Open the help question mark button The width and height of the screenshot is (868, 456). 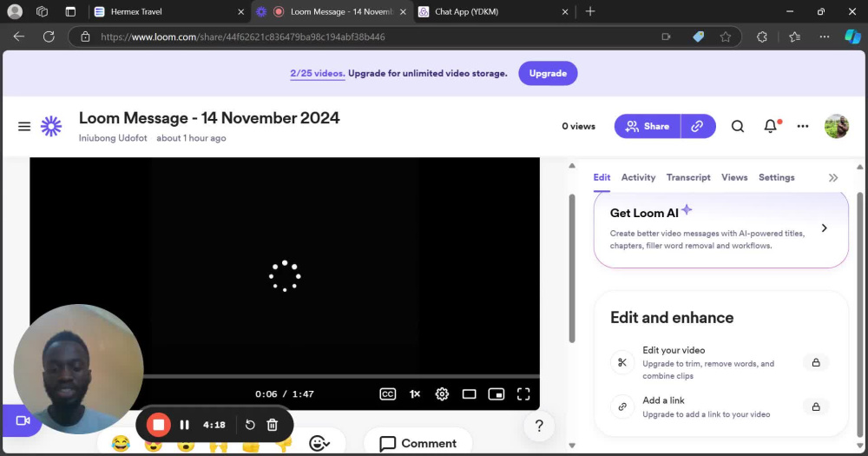point(539,426)
